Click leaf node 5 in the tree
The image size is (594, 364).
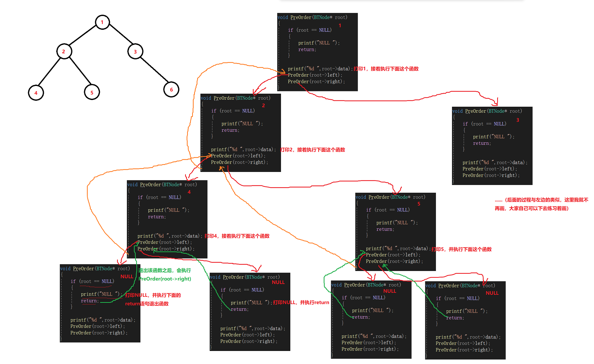[92, 92]
